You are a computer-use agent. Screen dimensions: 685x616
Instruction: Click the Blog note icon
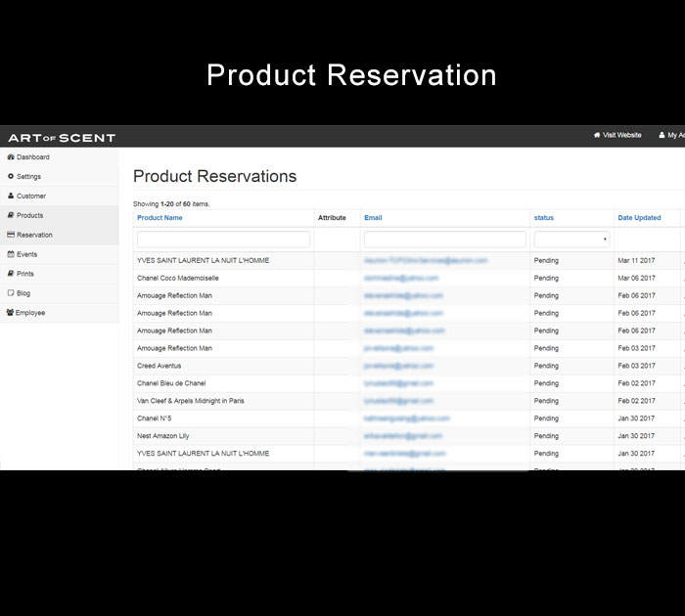point(11,293)
